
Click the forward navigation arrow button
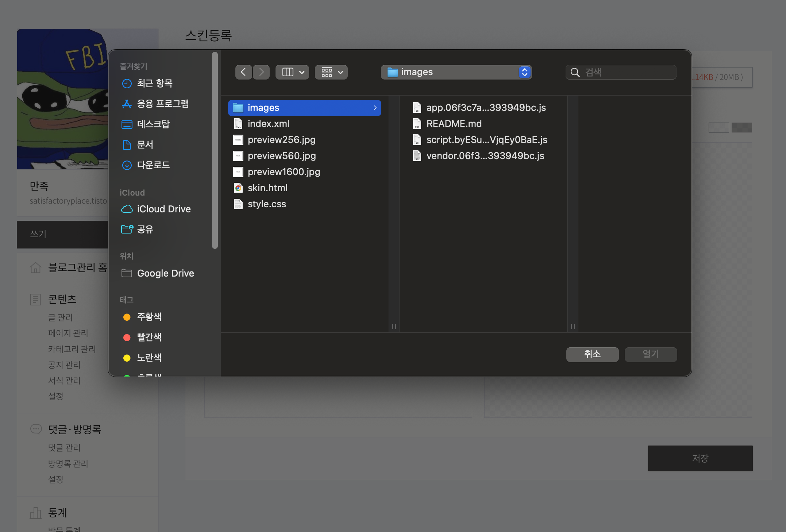coord(261,72)
